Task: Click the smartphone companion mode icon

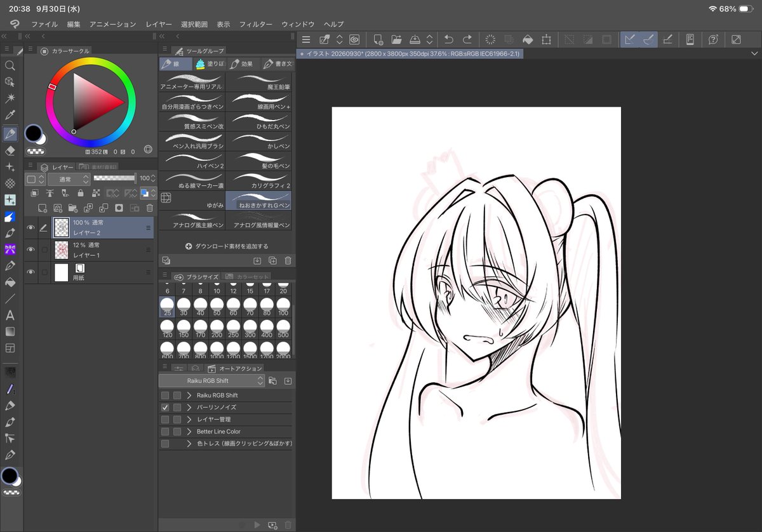Action: 690,39
